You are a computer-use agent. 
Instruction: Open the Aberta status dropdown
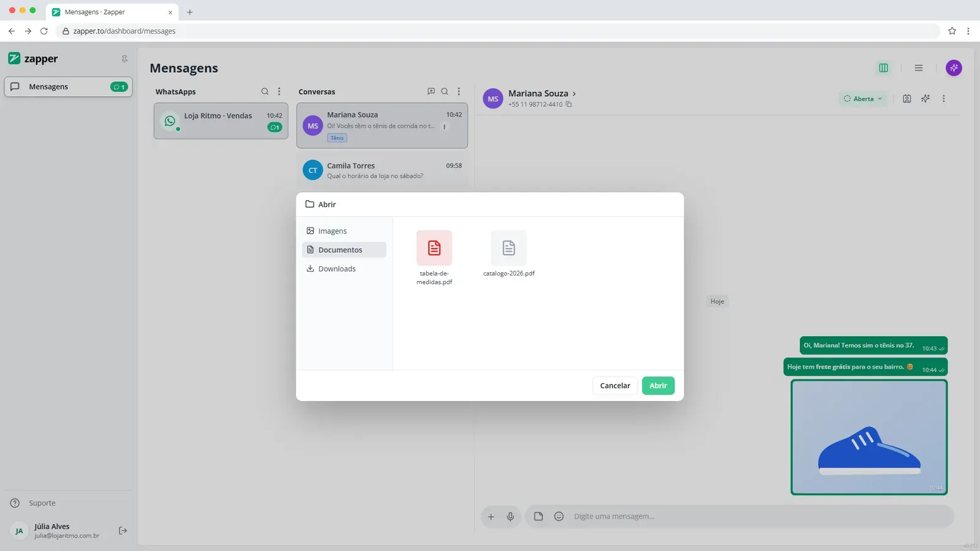pyautogui.click(x=863, y=99)
